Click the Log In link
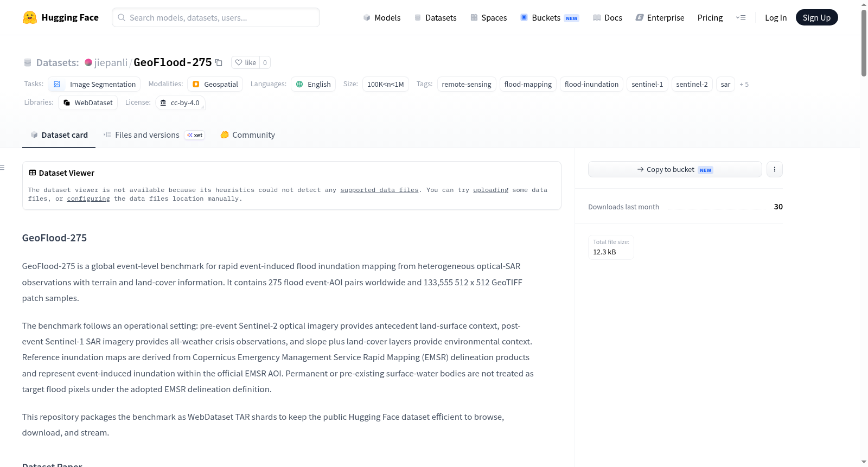 (x=776, y=17)
